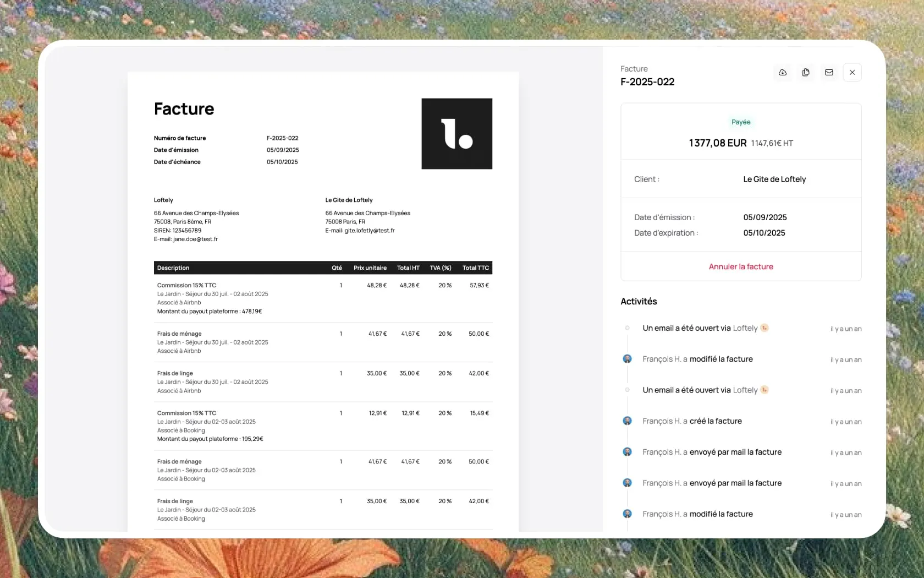Screen dimensions: 924x578
Task: Click avatar beside "a créé la facture"
Action: coord(627,421)
